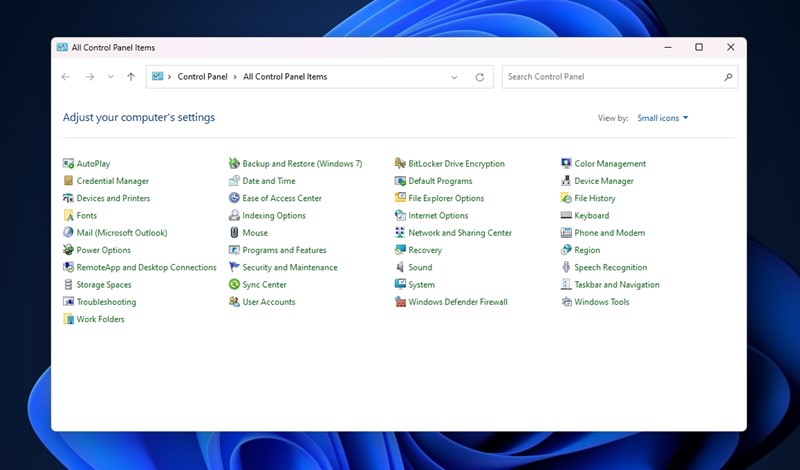Click the AutoPlay icon
This screenshot has height=470, width=800.
tap(68, 164)
